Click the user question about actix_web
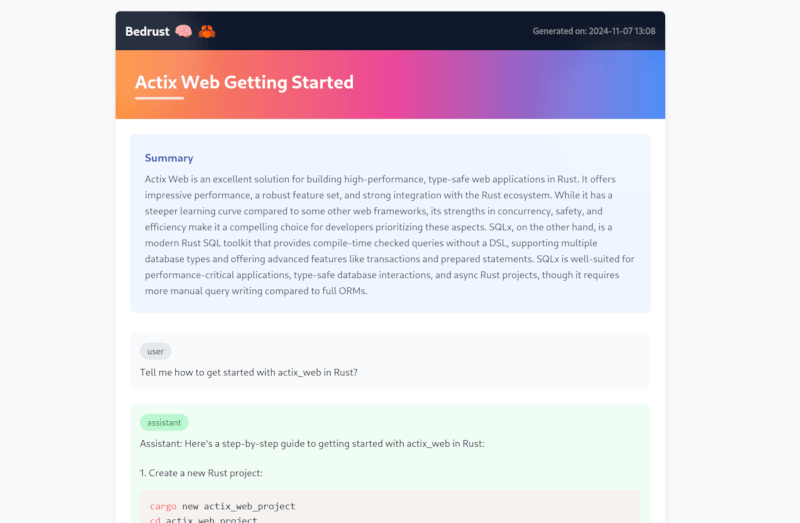Image resolution: width=800 pixels, height=523 pixels. point(248,372)
